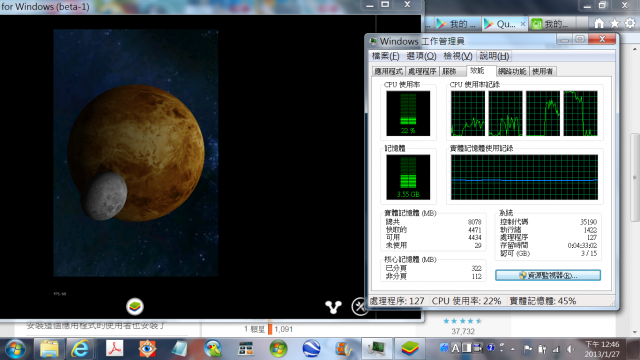Click the 記憶體 3.55 GB gauge
This screenshot has height=360, width=640.
pos(408,177)
